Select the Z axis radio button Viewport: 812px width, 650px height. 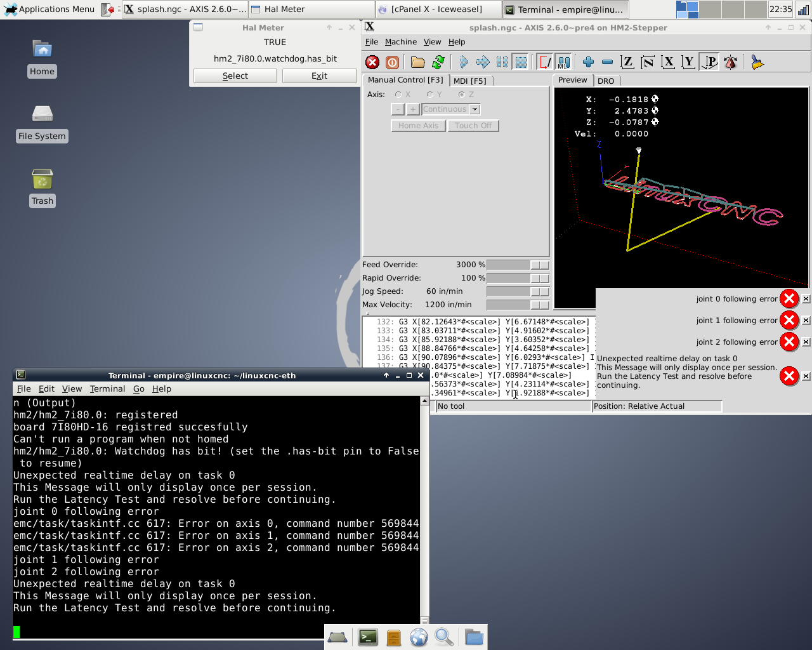[x=462, y=95]
